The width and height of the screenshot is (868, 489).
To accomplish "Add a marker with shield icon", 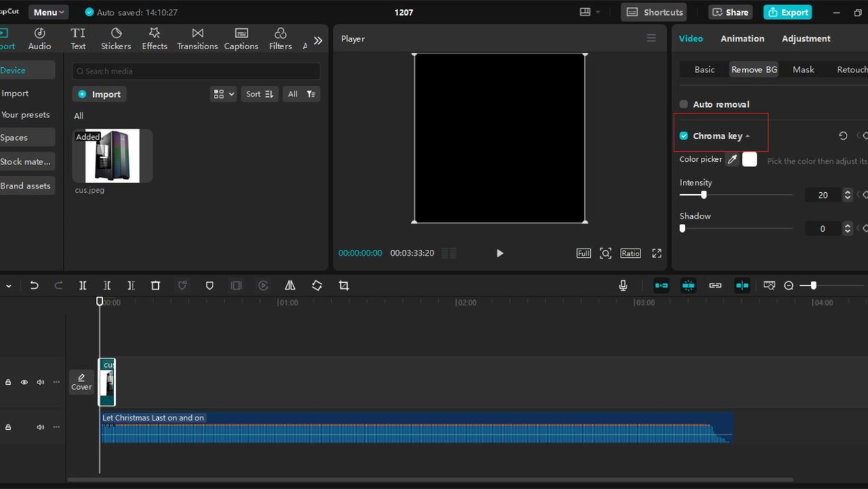I will pos(210,285).
